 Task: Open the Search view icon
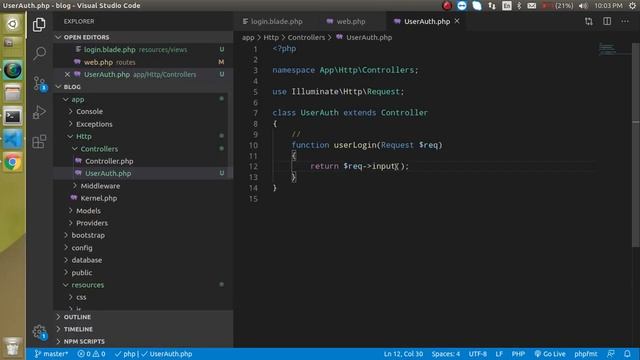pos(39,53)
